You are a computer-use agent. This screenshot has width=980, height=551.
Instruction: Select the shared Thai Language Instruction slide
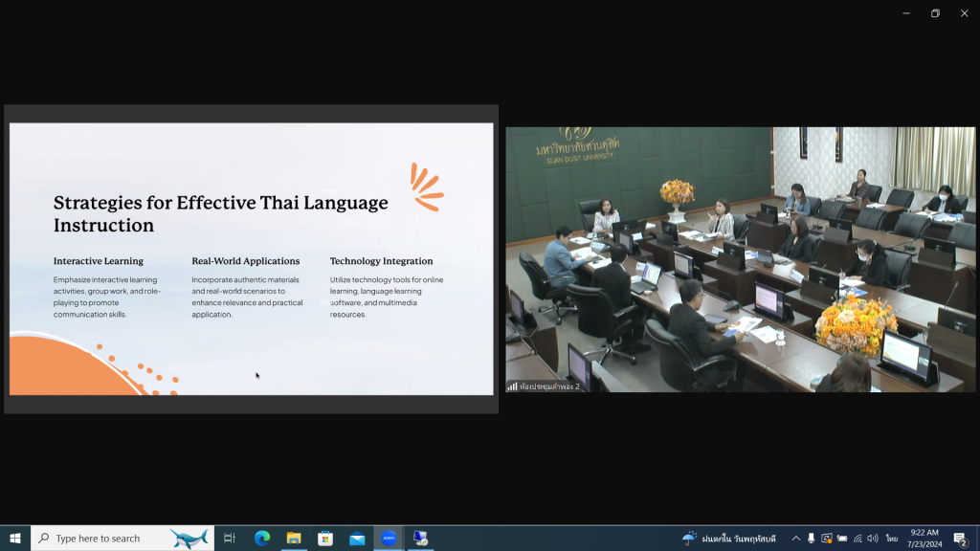point(251,258)
